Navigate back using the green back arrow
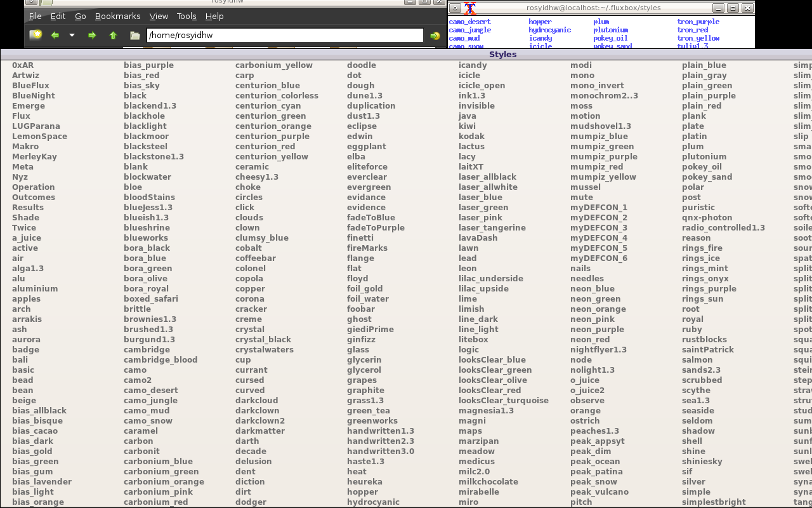Screen dimensions: 812x508 (55, 35)
